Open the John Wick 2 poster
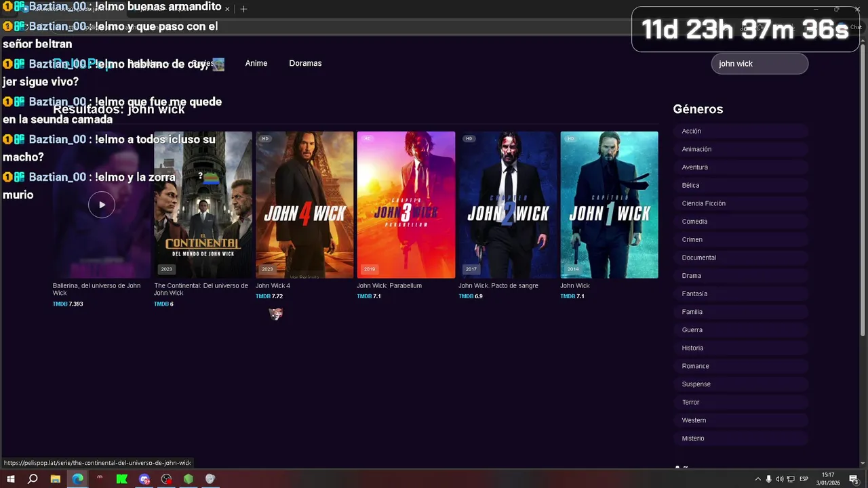The height and width of the screenshot is (488, 868). pos(508,205)
